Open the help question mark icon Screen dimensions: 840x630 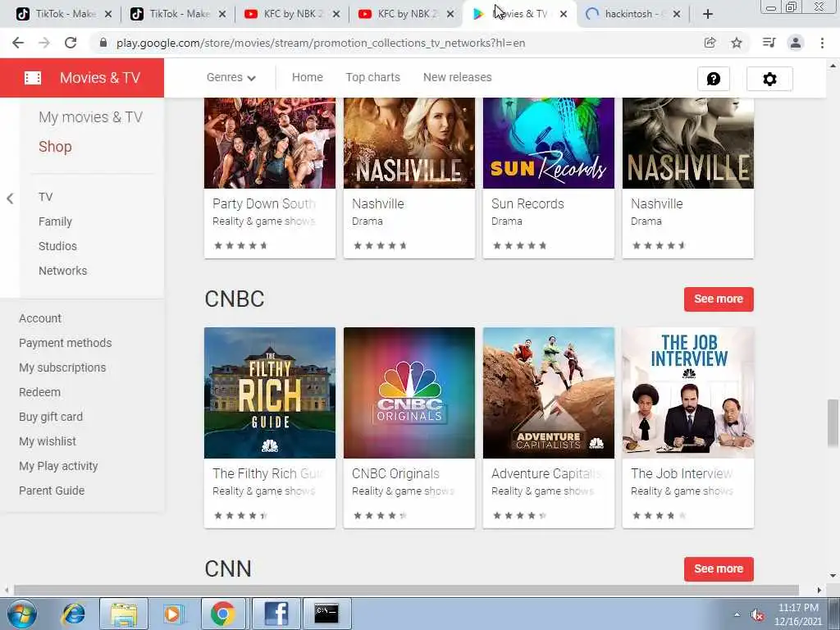[x=714, y=79]
